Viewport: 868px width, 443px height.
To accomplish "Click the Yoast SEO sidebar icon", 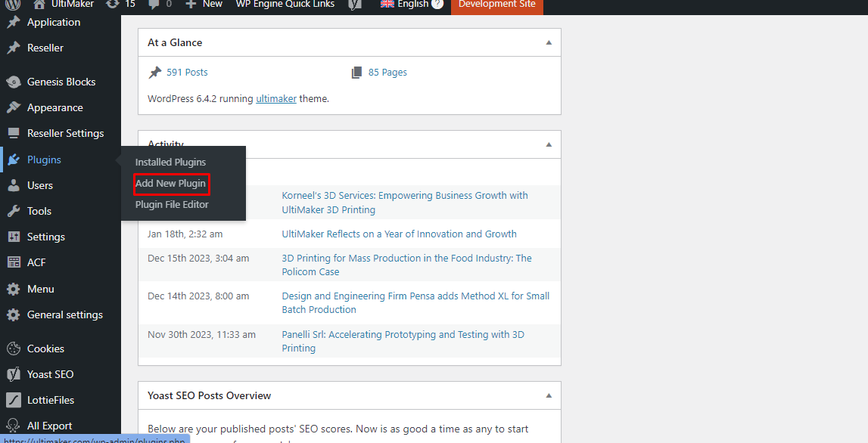I will point(14,374).
